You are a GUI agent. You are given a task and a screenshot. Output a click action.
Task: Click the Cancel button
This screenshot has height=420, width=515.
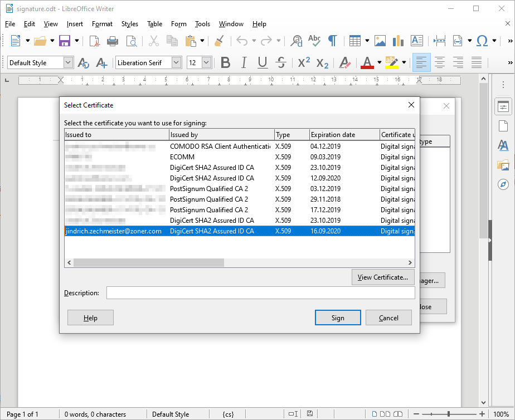(x=388, y=318)
